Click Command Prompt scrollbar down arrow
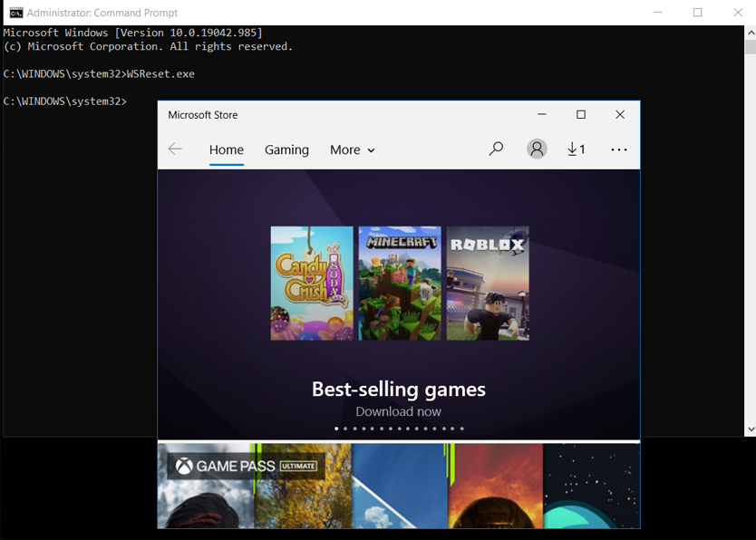The height and width of the screenshot is (540, 756). coord(751,429)
